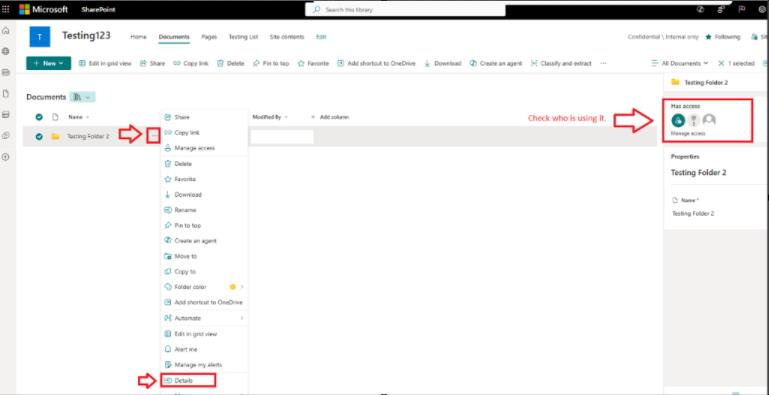Select Create an agent in context menu
The image size is (769, 395).
tap(204, 240)
